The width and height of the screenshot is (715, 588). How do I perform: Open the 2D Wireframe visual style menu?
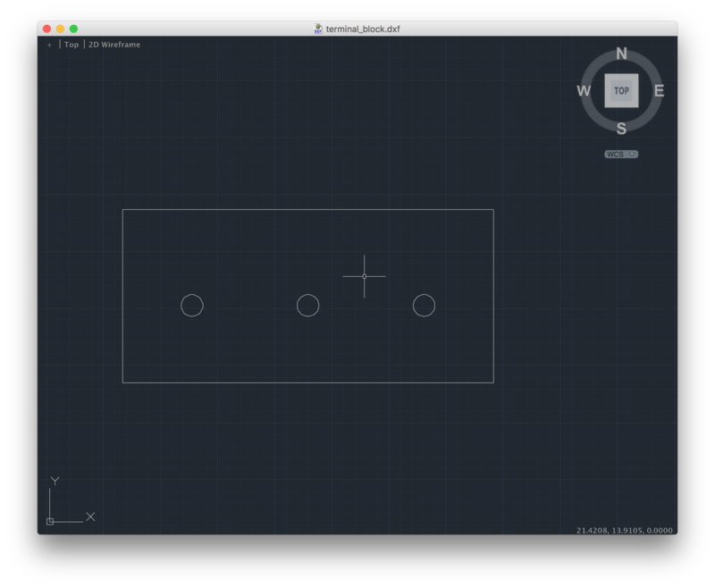(114, 45)
